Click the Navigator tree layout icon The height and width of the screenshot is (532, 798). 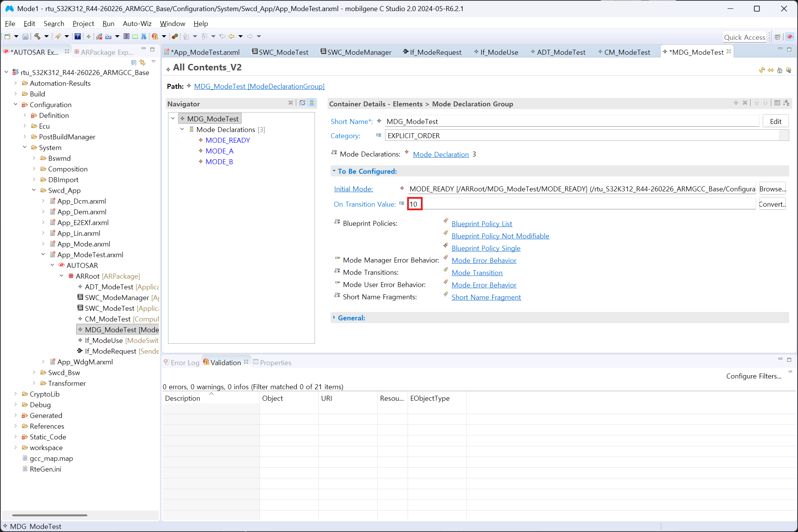click(x=302, y=103)
